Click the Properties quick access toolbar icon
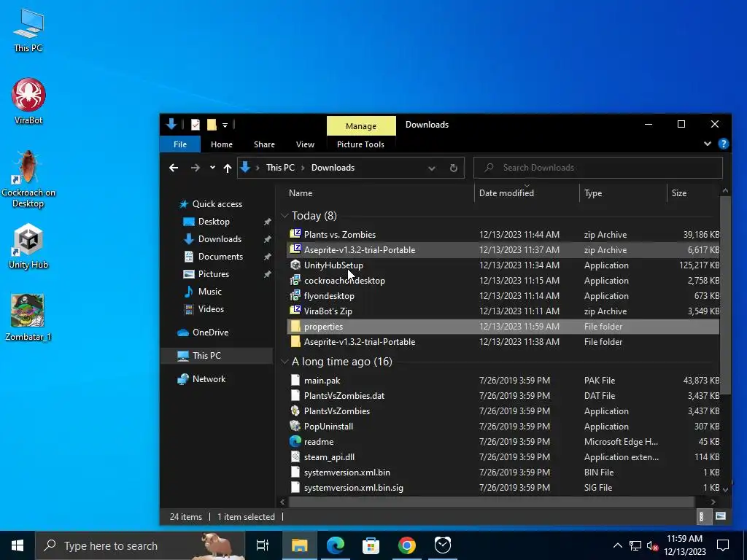 [196, 125]
